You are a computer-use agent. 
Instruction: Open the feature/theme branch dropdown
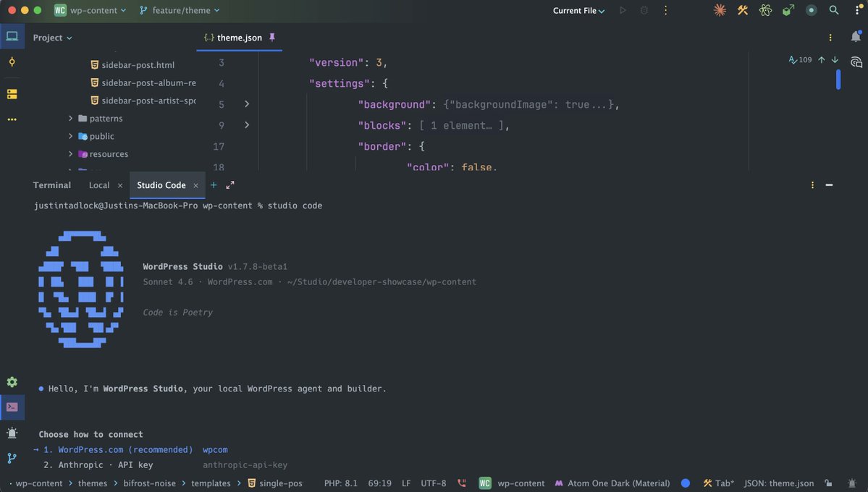tap(180, 10)
